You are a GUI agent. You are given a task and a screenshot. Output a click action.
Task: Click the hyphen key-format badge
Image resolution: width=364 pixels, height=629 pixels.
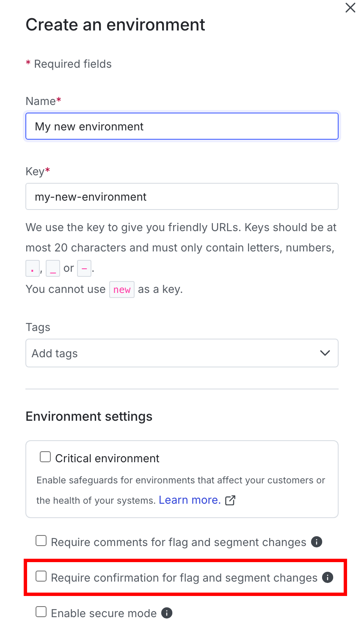(84, 268)
